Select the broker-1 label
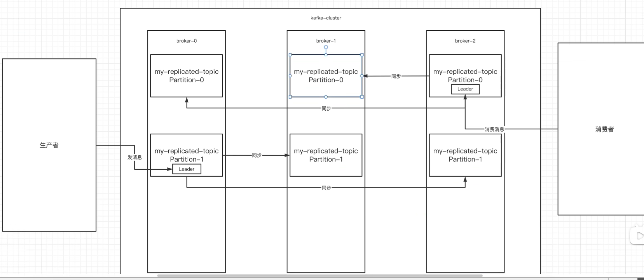 pyautogui.click(x=326, y=41)
